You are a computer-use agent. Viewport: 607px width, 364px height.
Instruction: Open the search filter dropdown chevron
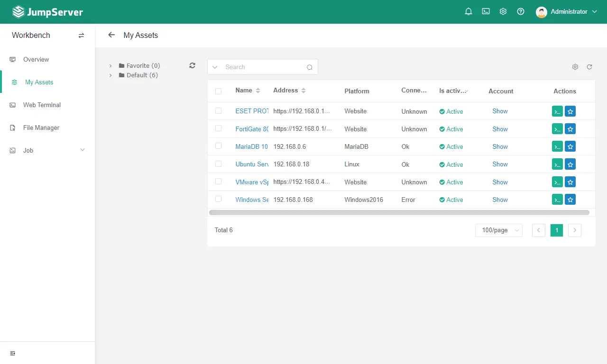tap(215, 67)
